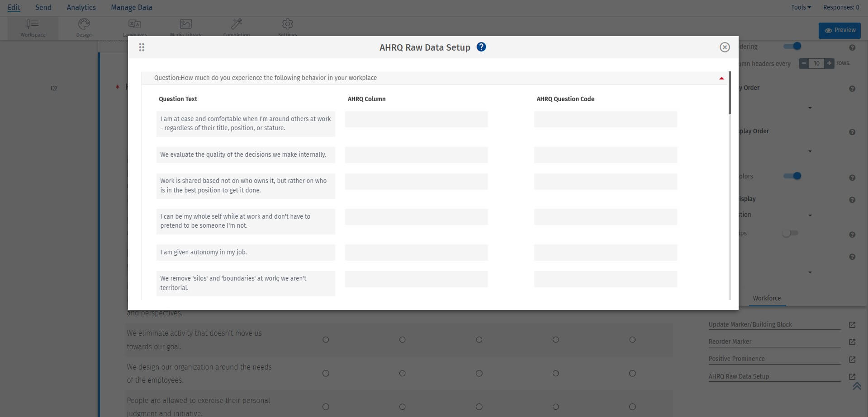Switch to the Analytics menu

(x=81, y=7)
